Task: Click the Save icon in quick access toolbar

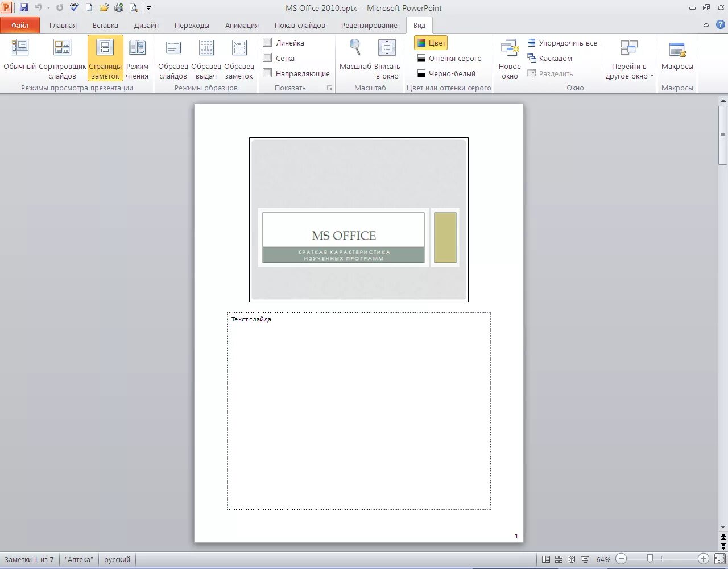Action: (24, 8)
